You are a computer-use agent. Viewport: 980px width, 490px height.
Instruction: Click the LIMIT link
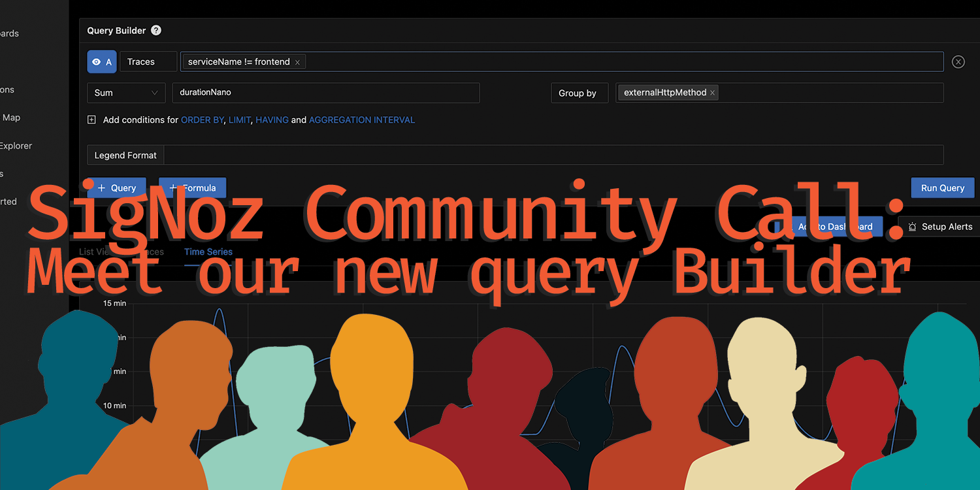[x=240, y=120]
